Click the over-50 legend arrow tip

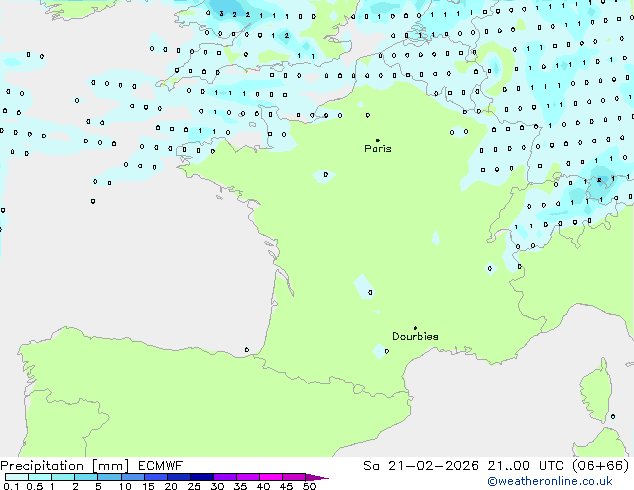317,477
